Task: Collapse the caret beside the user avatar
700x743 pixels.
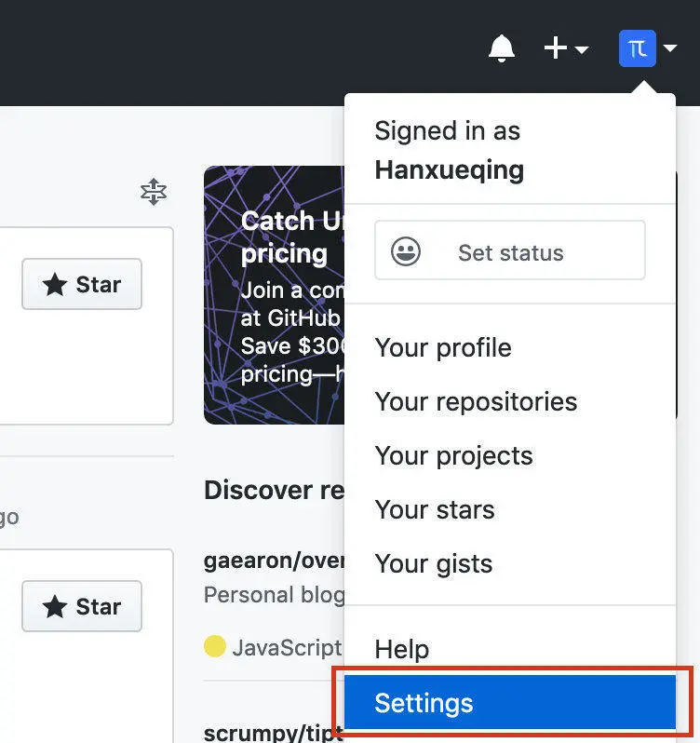Action: pos(670,49)
